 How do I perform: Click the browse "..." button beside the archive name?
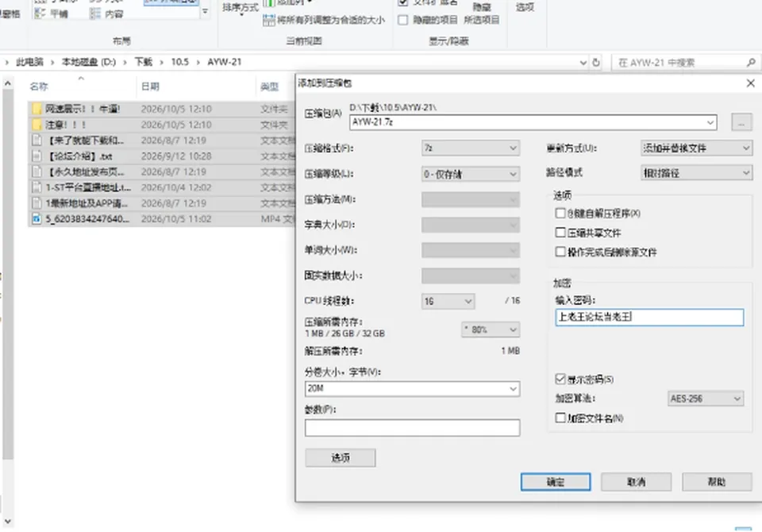(x=741, y=122)
